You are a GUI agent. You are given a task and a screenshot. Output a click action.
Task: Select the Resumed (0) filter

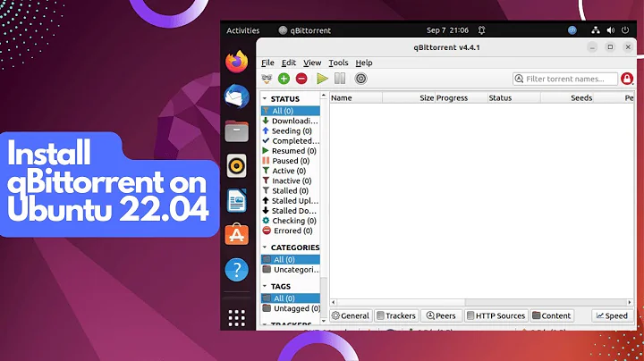pos(291,151)
